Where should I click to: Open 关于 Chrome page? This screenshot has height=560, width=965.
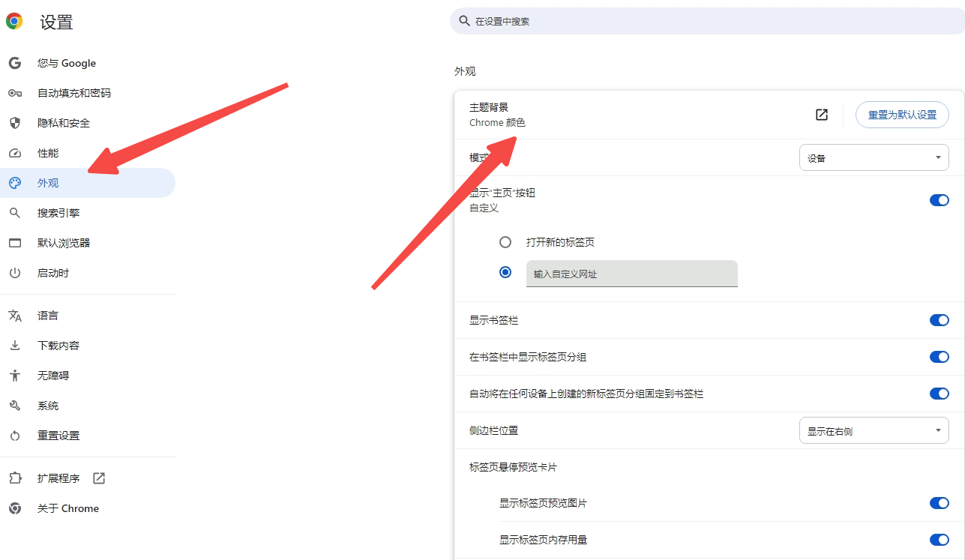tap(88, 508)
